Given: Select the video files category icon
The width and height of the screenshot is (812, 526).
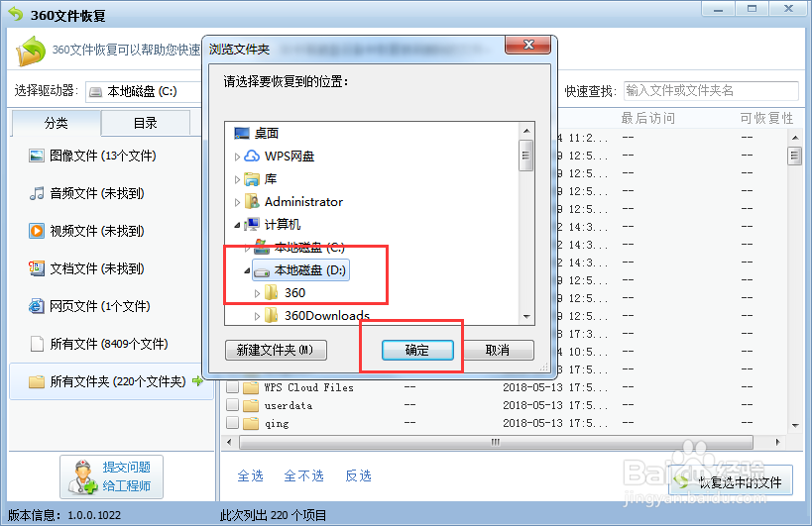Looking at the screenshot, I should click(x=37, y=231).
